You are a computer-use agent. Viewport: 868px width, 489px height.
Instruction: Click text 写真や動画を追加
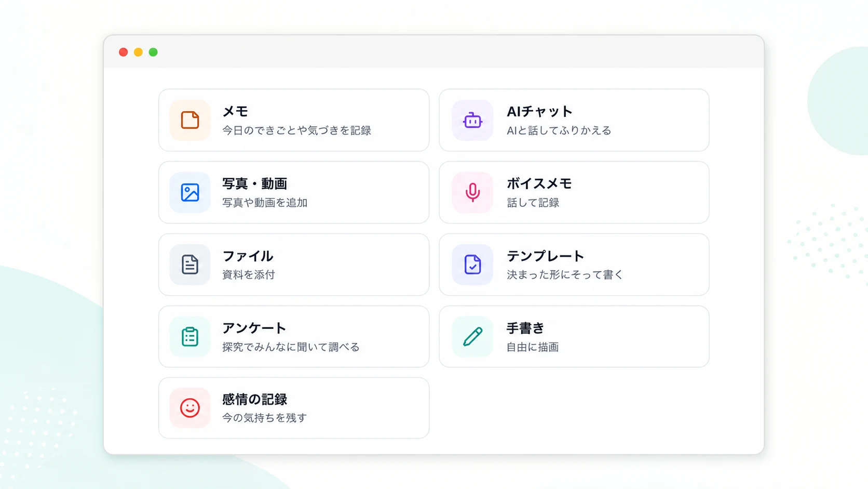(x=265, y=203)
